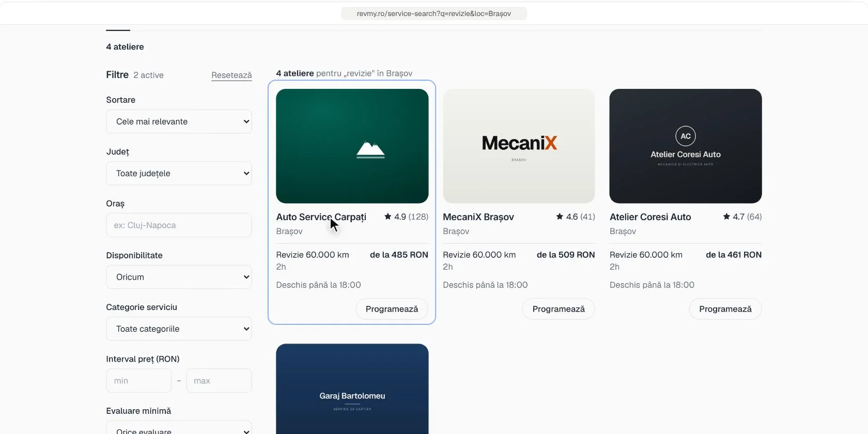Click the star rating 4.9 (128)
This screenshot has width=868, height=434.
click(x=406, y=216)
